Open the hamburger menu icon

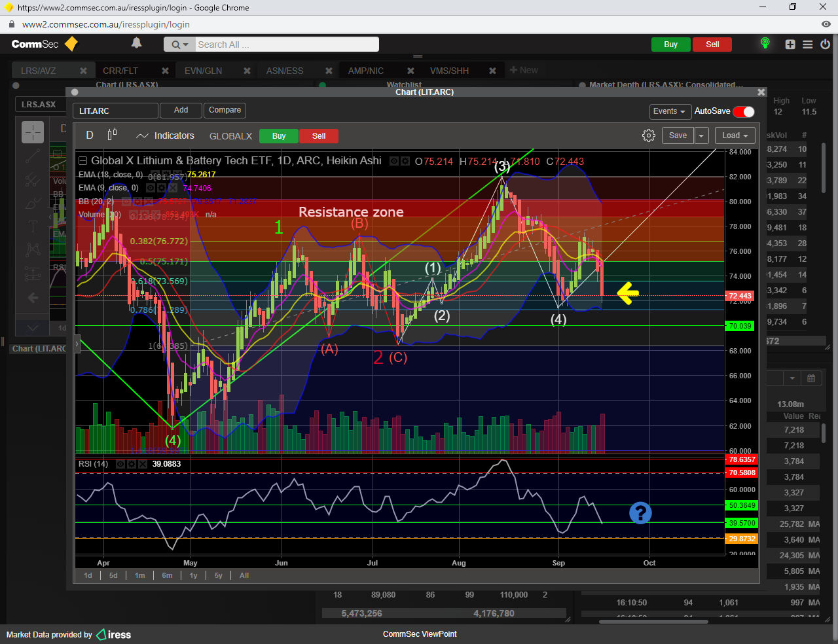(x=808, y=45)
